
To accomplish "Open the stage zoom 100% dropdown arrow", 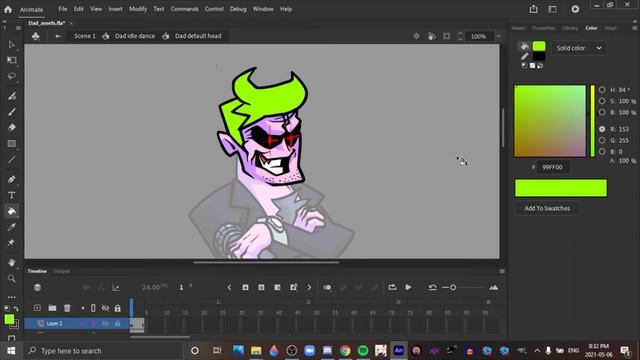I will tap(499, 36).
